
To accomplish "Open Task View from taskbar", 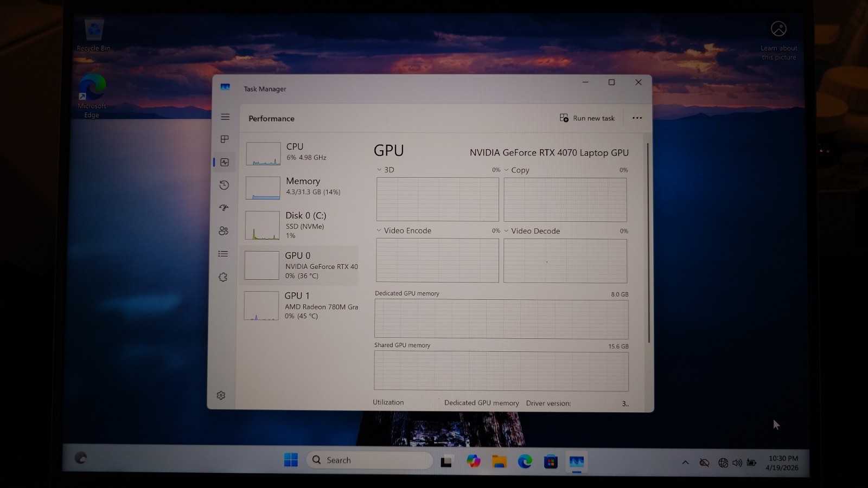I will tap(446, 461).
